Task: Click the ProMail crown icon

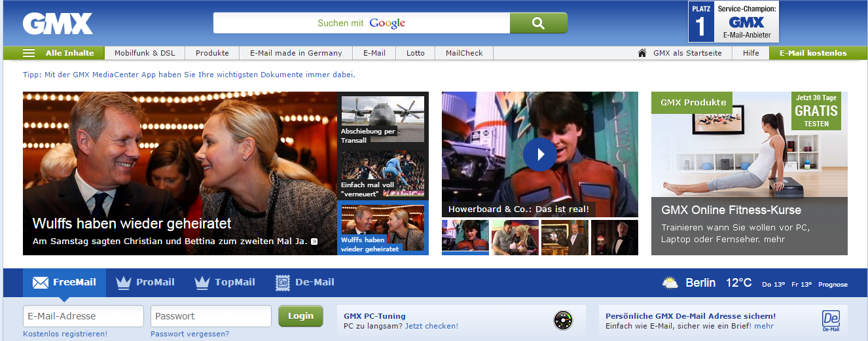Action: [x=124, y=283]
